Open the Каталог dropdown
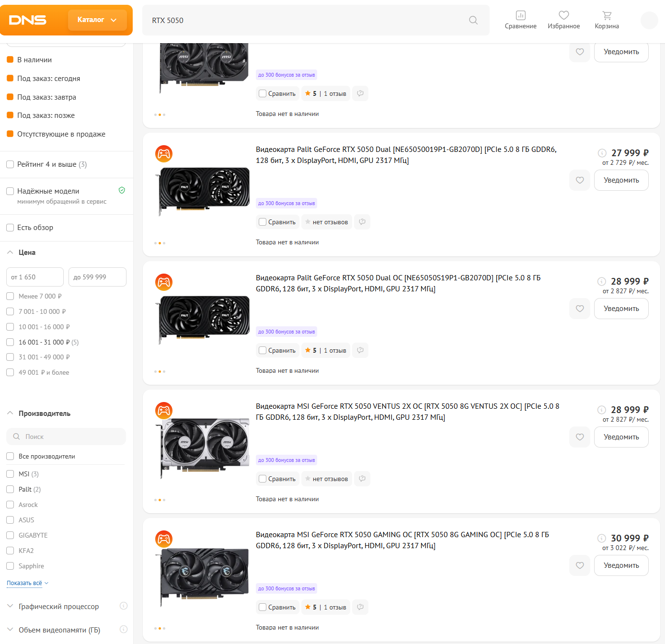665x644 pixels. pos(97,20)
